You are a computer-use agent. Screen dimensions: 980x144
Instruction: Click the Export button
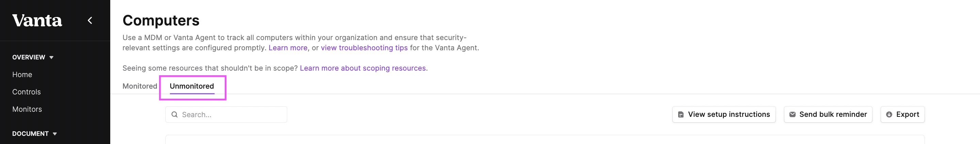(x=902, y=114)
